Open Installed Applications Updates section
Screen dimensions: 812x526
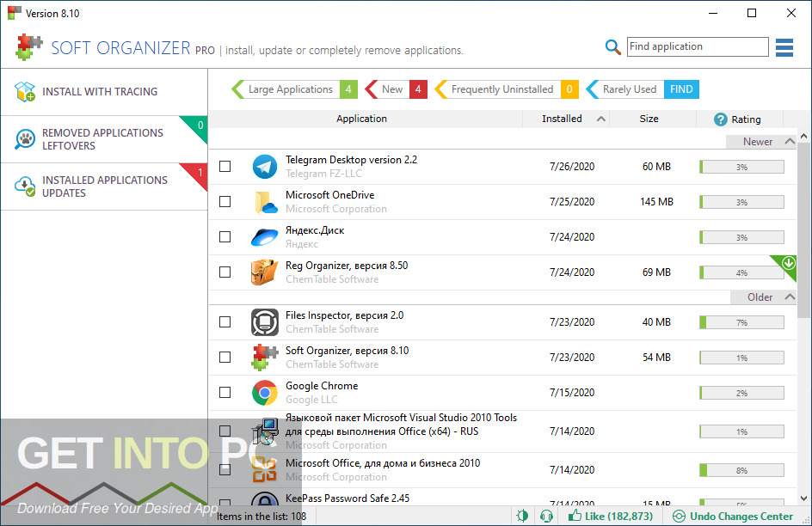(x=104, y=187)
